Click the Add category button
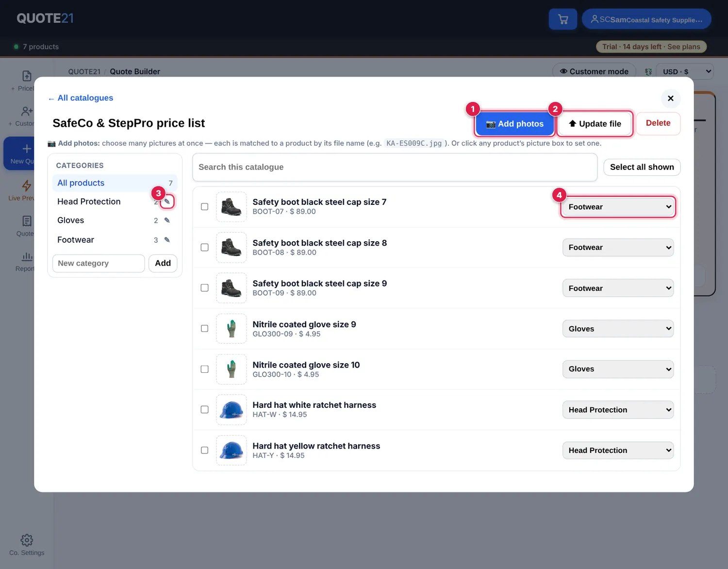Image resolution: width=728 pixels, height=569 pixels. pyautogui.click(x=163, y=263)
